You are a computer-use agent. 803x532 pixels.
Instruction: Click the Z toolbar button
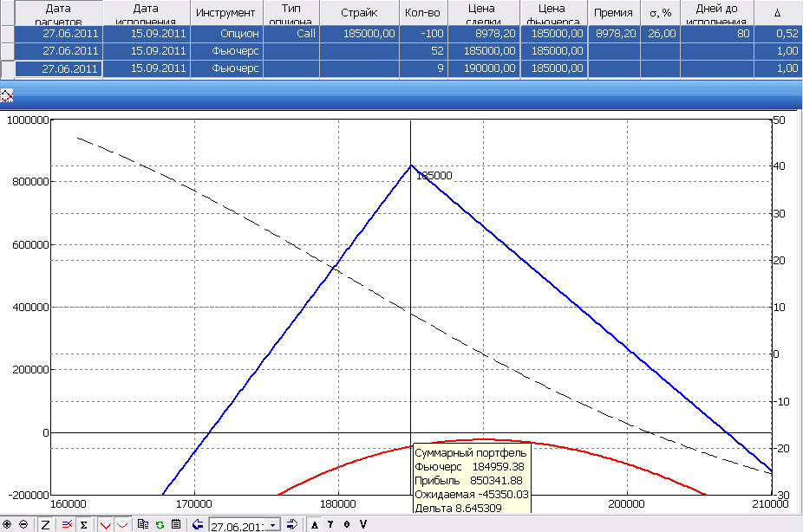tap(45, 524)
